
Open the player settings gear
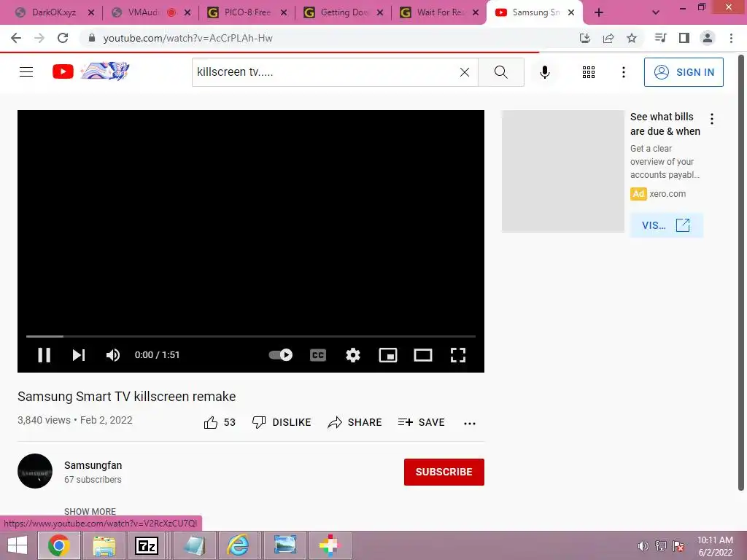point(353,355)
